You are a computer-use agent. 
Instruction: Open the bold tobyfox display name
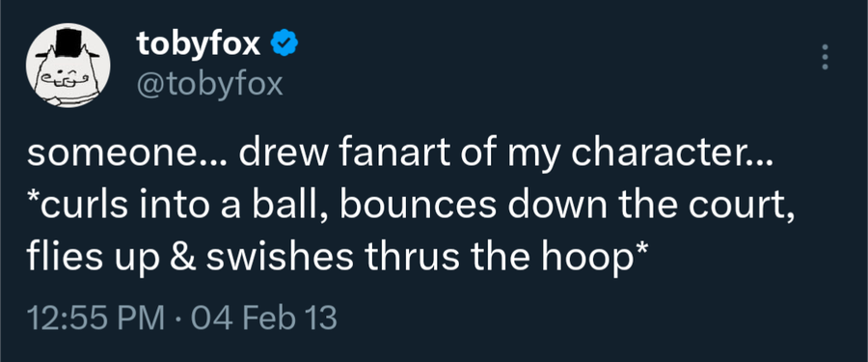point(199,44)
